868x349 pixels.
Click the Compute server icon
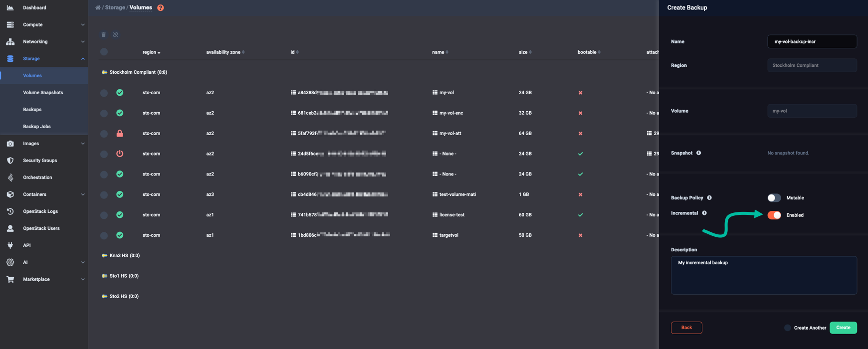coord(10,24)
